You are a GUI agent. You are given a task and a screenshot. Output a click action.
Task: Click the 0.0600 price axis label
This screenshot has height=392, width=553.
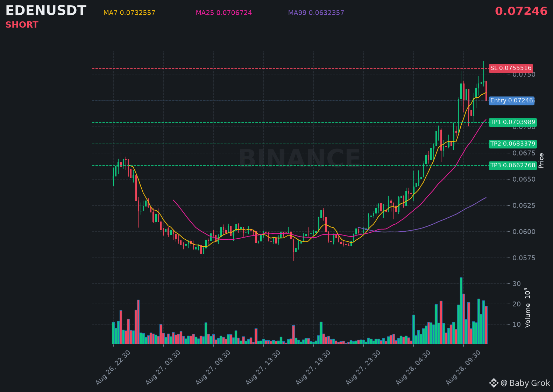(x=524, y=232)
